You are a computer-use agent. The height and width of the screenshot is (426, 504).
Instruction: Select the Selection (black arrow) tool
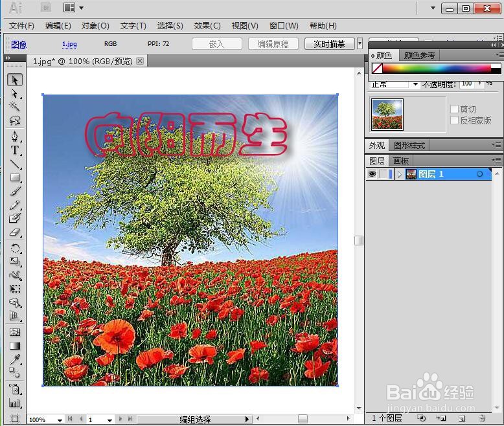click(15, 80)
